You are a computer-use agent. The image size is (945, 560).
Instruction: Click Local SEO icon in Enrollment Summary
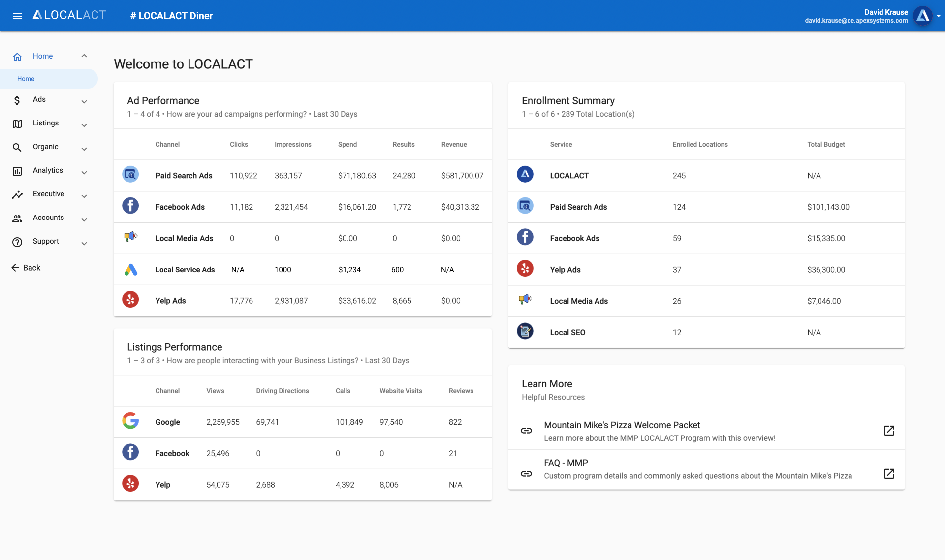coord(525,331)
